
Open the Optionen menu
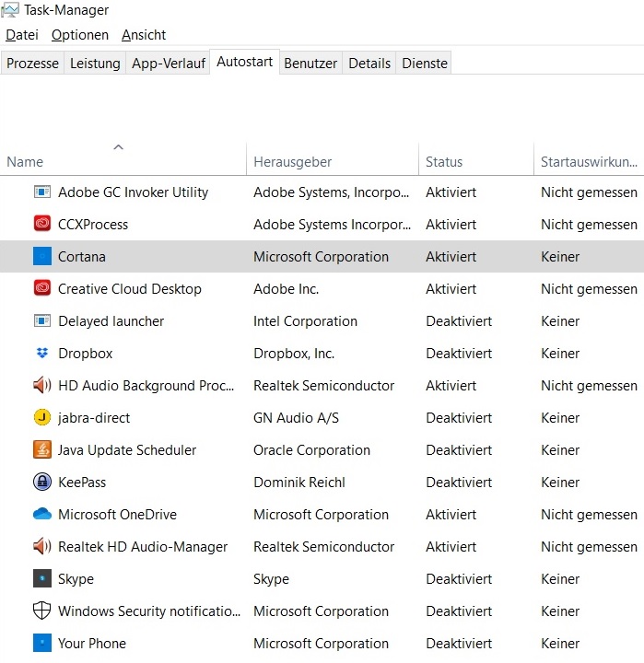tap(80, 35)
